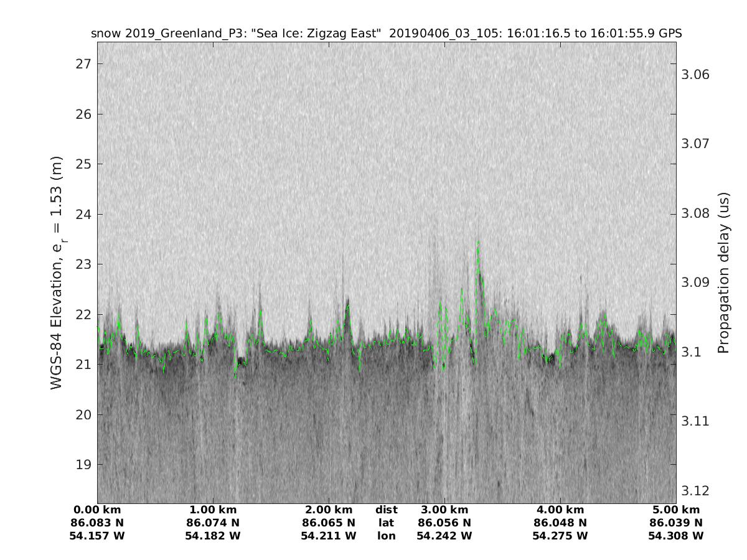Click the Propagation delay axis label
747x560 pixels.
coord(723,274)
